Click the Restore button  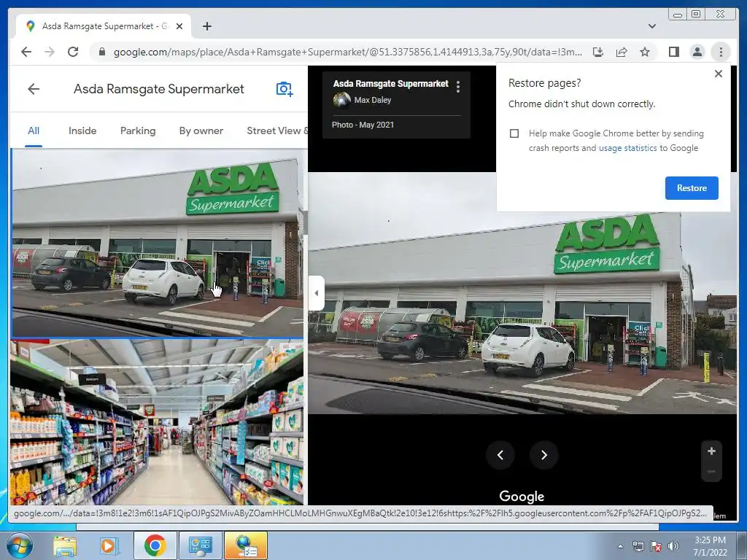[x=692, y=187]
